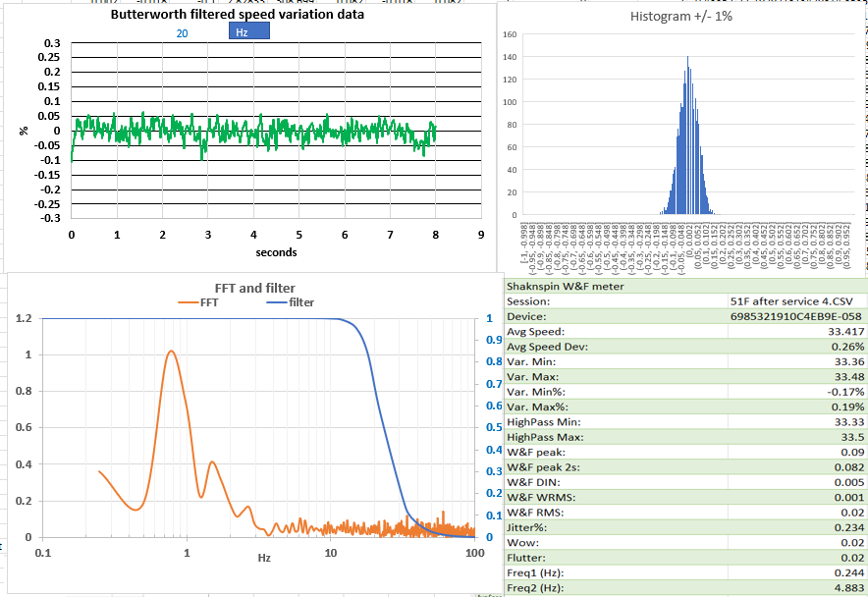868x597 pixels.
Task: Select the % axis label of speed chart
Action: pos(24,131)
